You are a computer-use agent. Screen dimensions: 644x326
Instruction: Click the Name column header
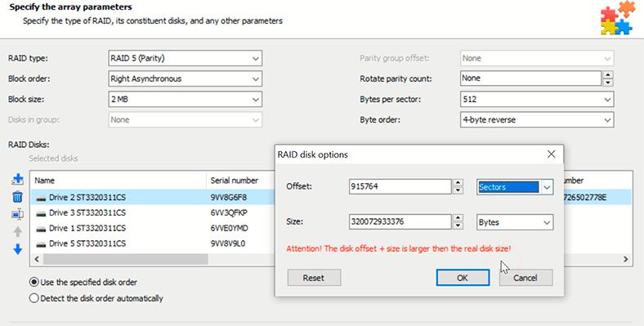pos(119,181)
